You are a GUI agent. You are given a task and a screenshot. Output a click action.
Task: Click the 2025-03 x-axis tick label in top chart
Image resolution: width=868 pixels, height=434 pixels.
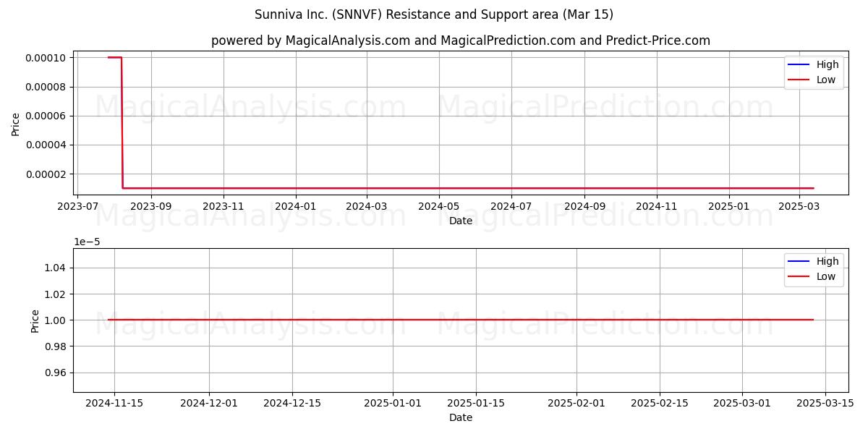coord(799,206)
